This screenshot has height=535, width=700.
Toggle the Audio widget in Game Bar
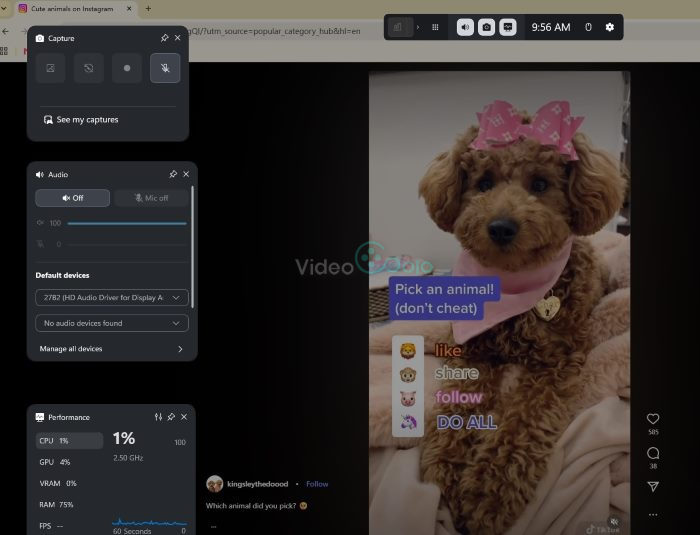click(465, 27)
